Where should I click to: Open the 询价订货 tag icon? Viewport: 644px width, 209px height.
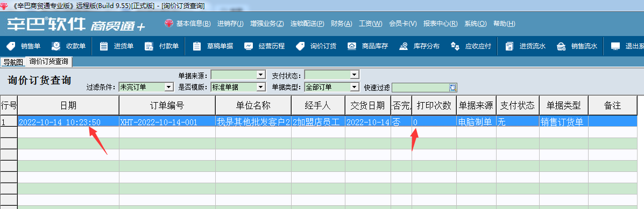pos(300,46)
